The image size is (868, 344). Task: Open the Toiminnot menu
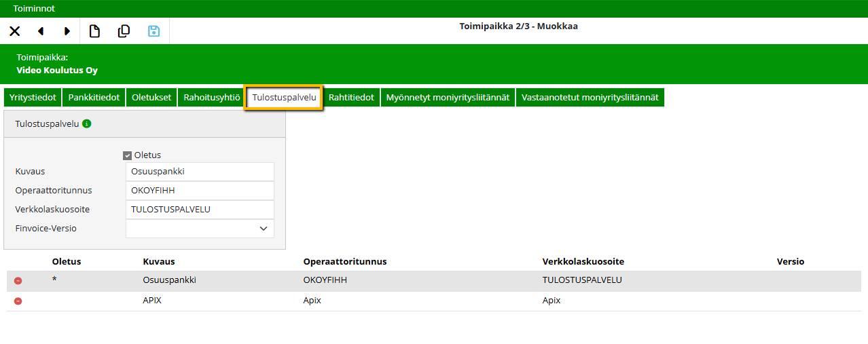click(x=34, y=9)
